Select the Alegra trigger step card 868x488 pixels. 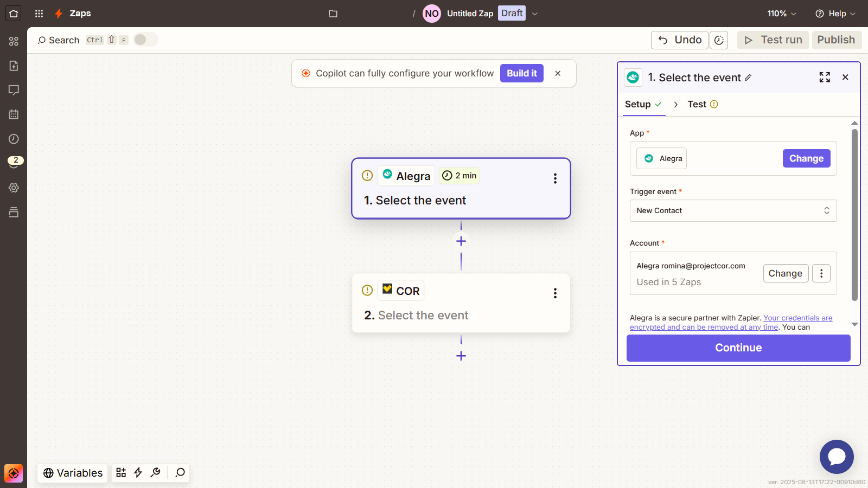(461, 189)
